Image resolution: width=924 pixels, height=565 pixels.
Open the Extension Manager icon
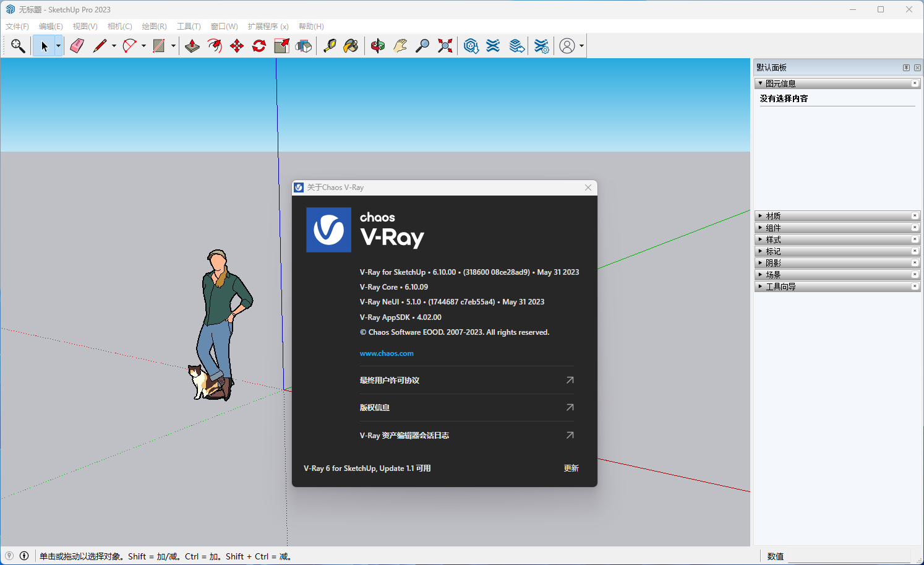[541, 46]
